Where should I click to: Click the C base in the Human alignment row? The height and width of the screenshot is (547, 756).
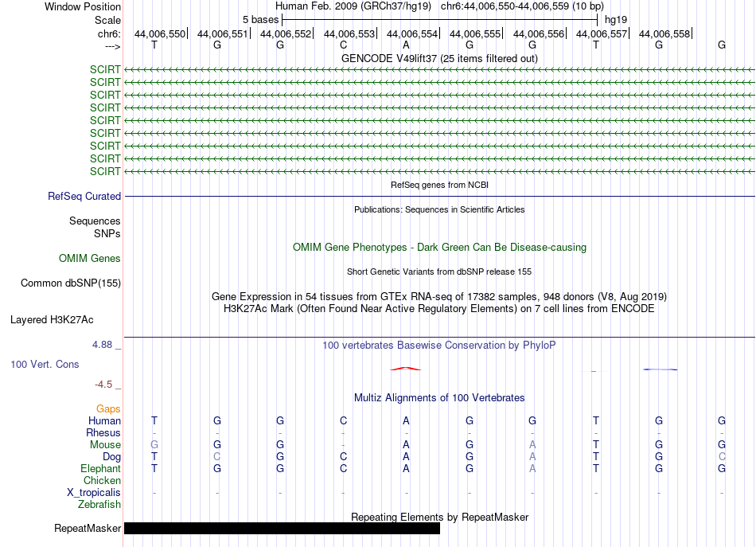pos(343,420)
